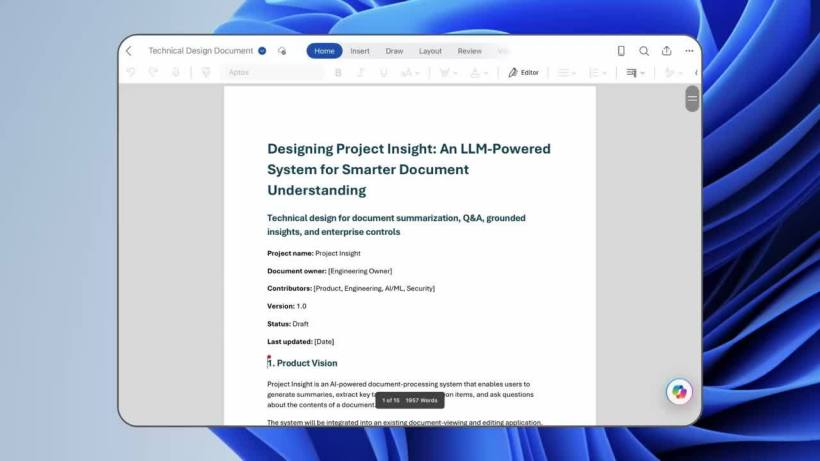
Task: Click the 'Project name: Project Insight' line
Action: click(314, 253)
